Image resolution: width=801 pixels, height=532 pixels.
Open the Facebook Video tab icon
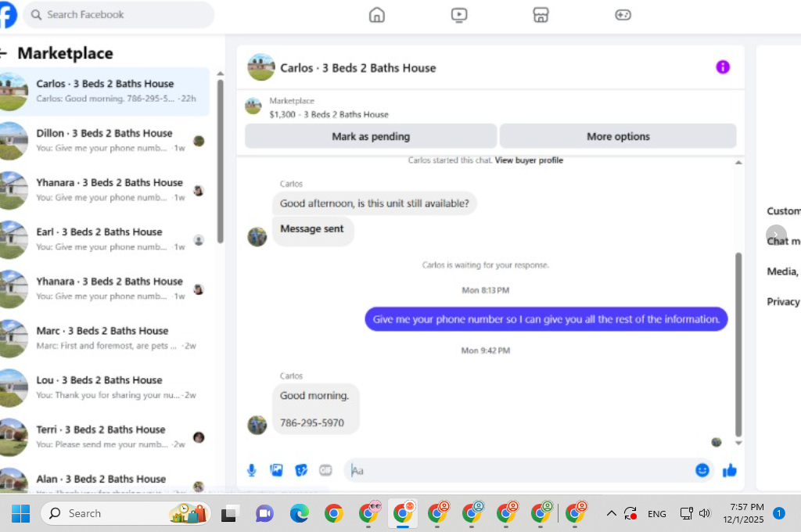pyautogui.click(x=458, y=15)
